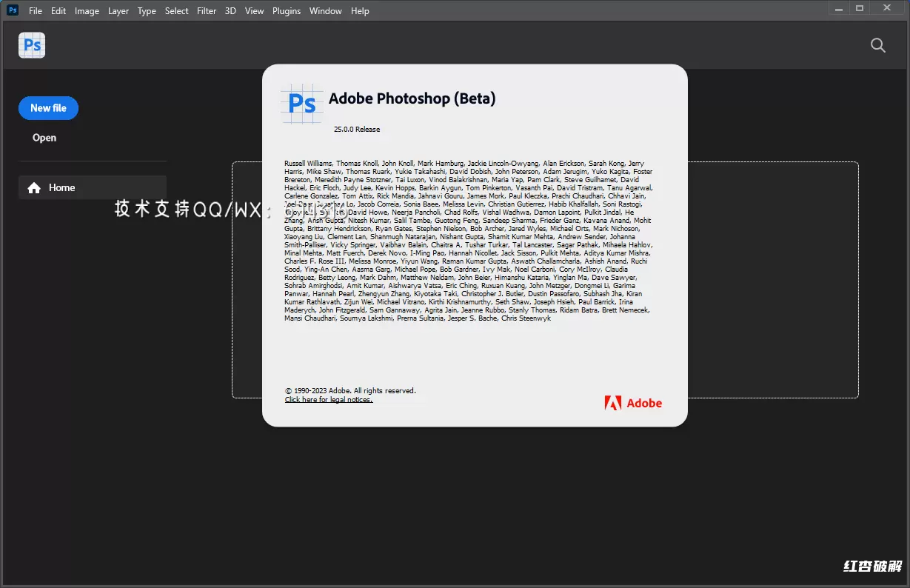Click the Photoshop home logo icon
910x588 pixels.
(32, 45)
